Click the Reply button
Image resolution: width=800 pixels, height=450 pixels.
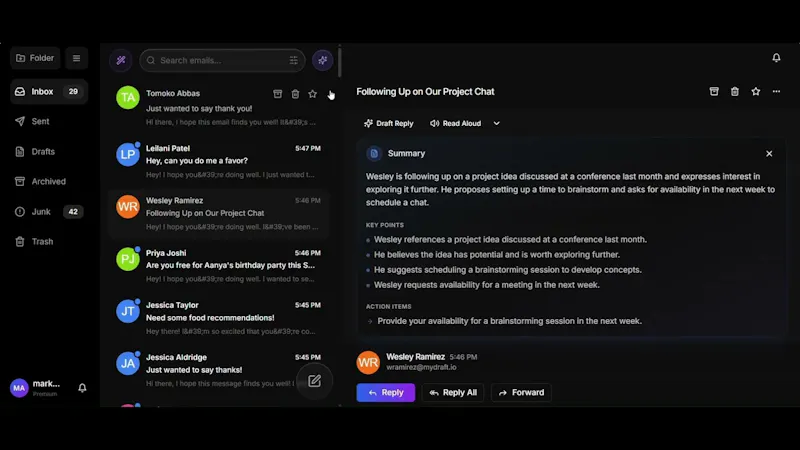[386, 393]
